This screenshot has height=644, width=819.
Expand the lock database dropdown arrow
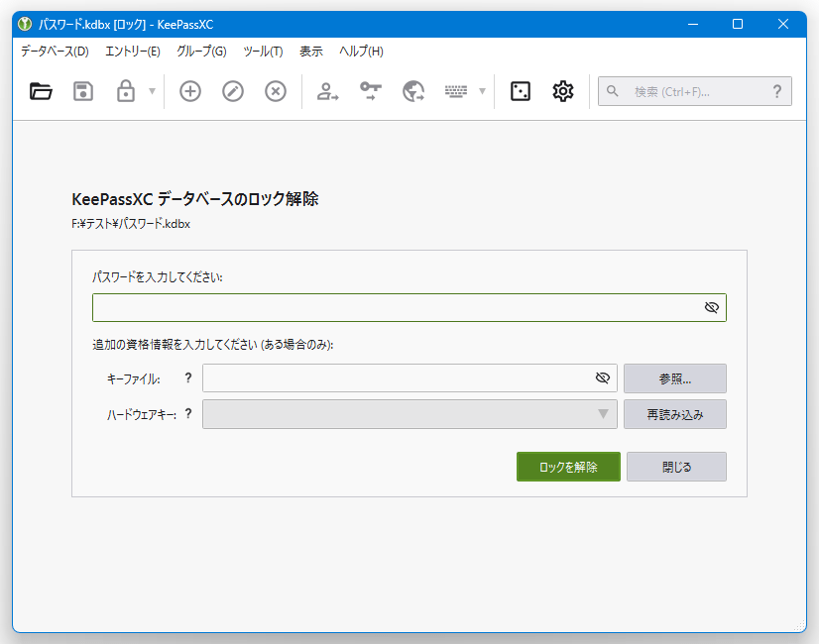coord(152,91)
